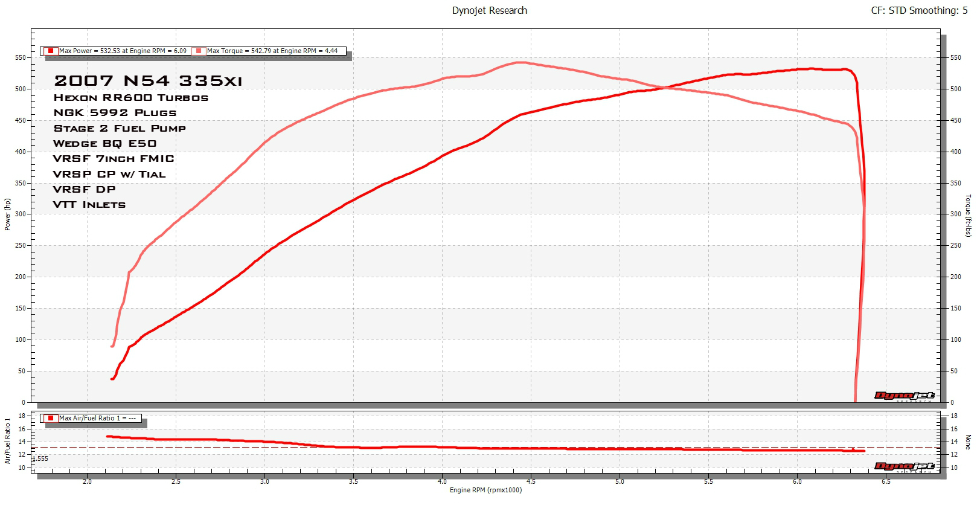The image size is (980, 508).
Task: Click the '18' tick on the Air/Fuel Ratio axis
Action: coord(22,416)
